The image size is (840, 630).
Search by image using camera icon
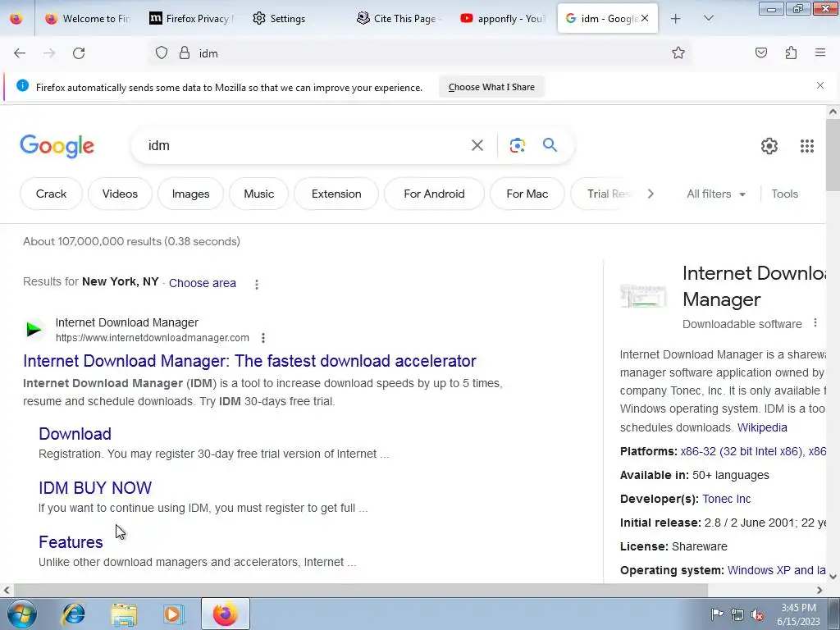(517, 145)
